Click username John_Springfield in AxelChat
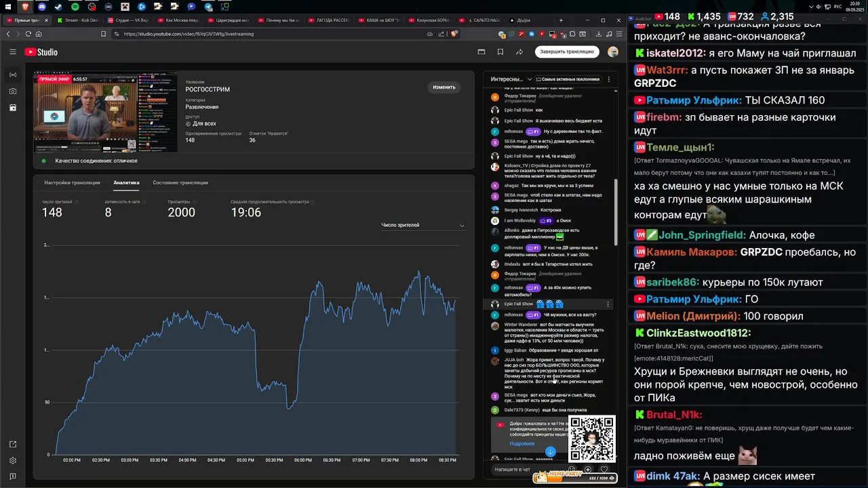 pyautogui.click(x=703, y=235)
